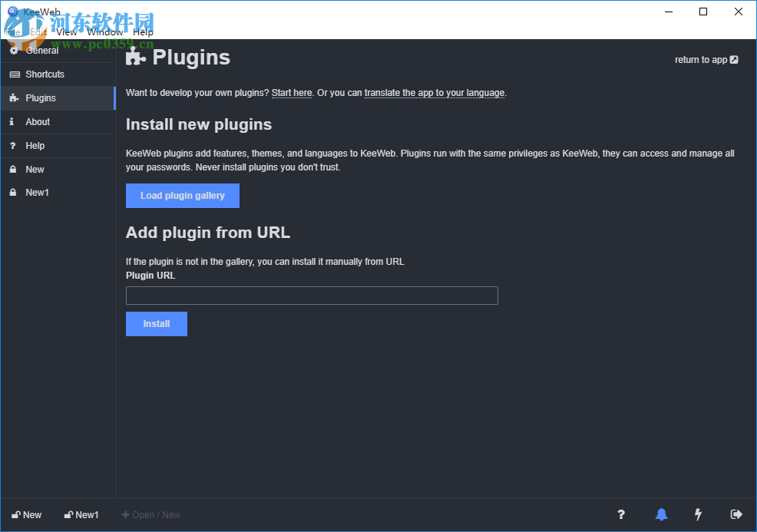Follow the Start here link
The width and height of the screenshot is (757, 532).
point(292,93)
